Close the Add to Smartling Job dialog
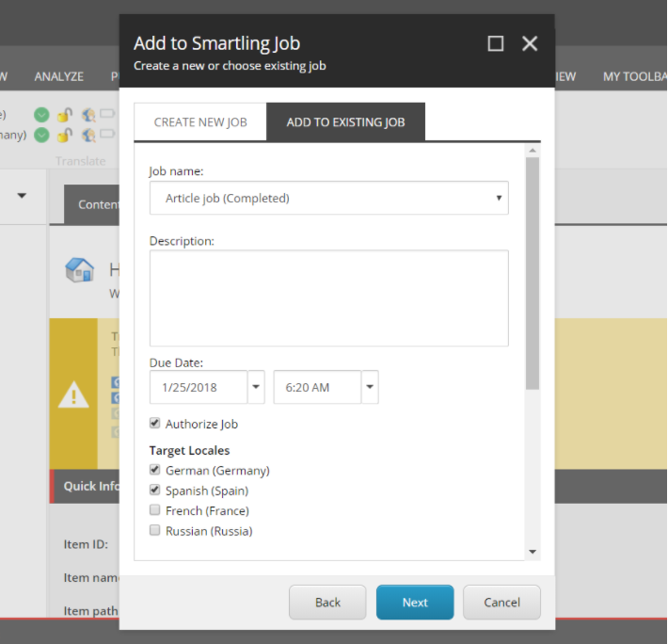This screenshot has width=668, height=644. pos(530,43)
